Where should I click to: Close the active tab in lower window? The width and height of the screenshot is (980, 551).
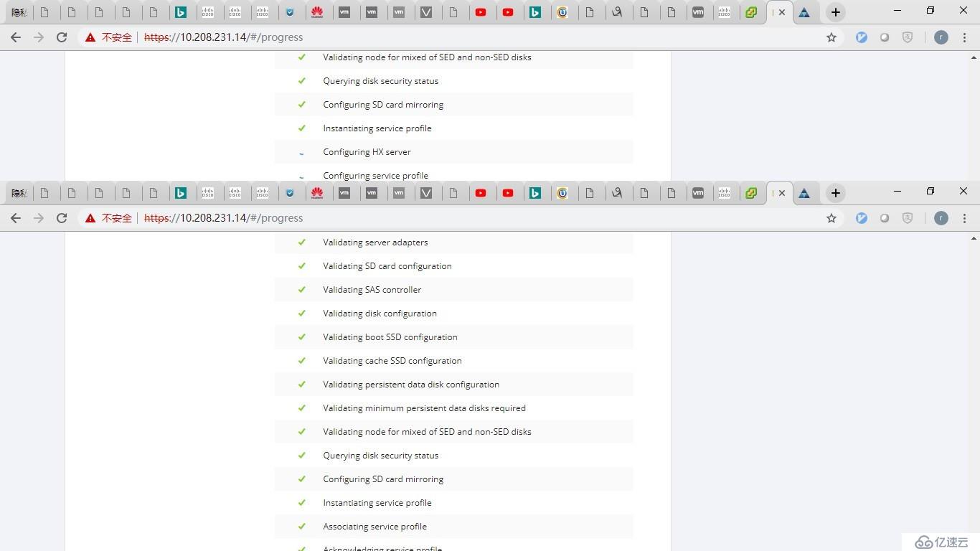tap(781, 193)
